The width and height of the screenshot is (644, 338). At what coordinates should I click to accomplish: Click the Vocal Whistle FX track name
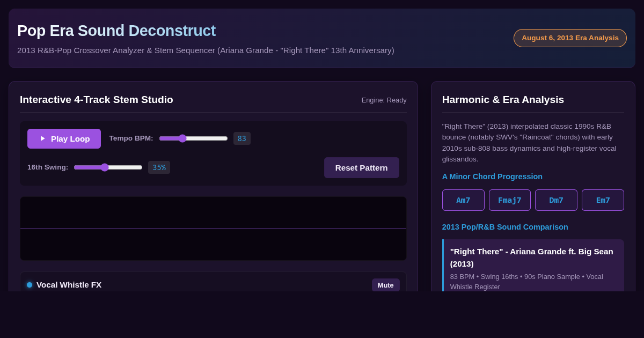[69, 285]
